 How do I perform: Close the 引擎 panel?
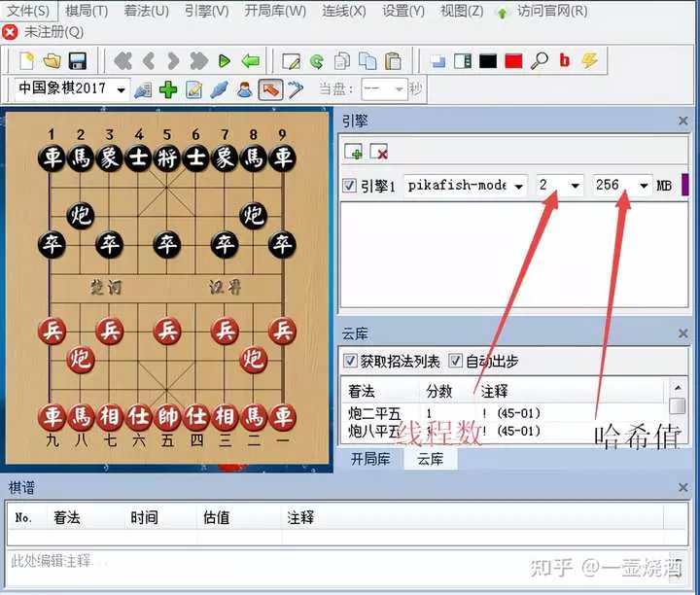(x=682, y=121)
